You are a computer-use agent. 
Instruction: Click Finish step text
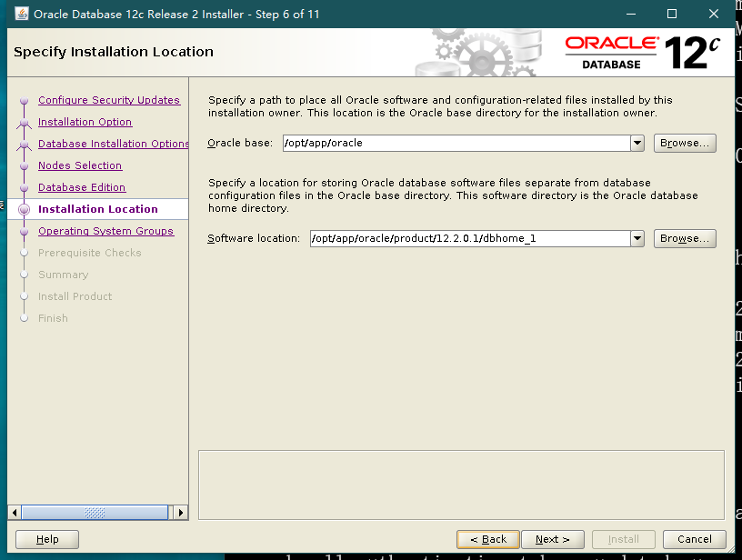click(x=53, y=318)
